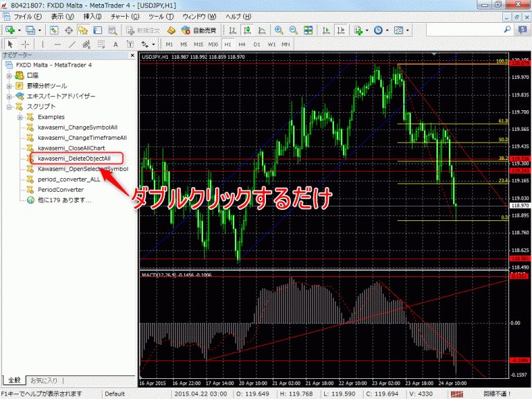Select the cursor arrow tool
The image size is (532, 399).
pyautogui.click(x=10, y=44)
